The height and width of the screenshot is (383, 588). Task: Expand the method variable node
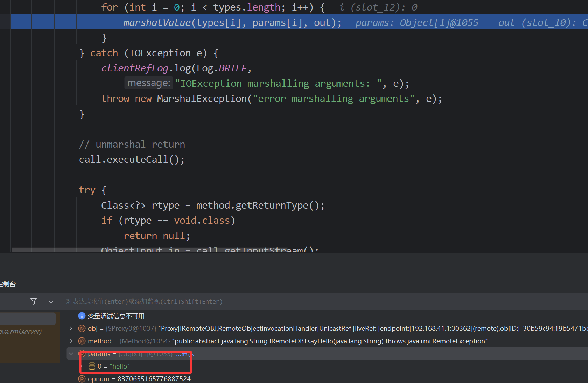tap(71, 341)
